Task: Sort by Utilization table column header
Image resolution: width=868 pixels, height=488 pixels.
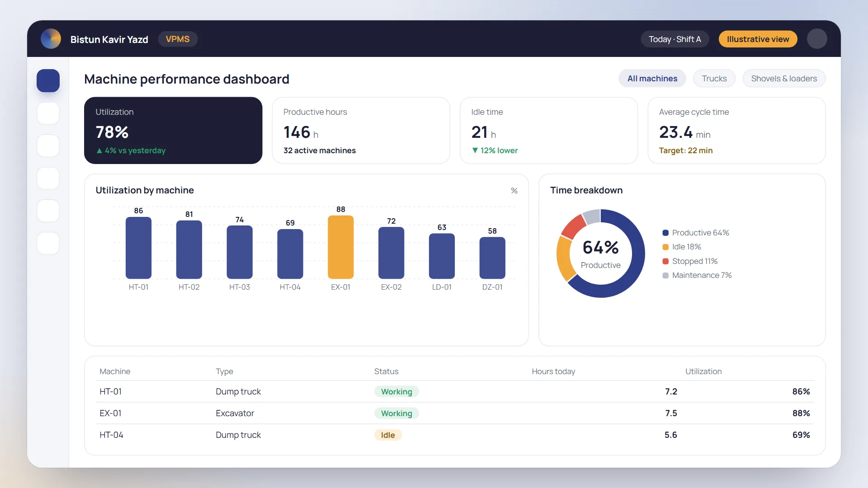Action: 703,371
